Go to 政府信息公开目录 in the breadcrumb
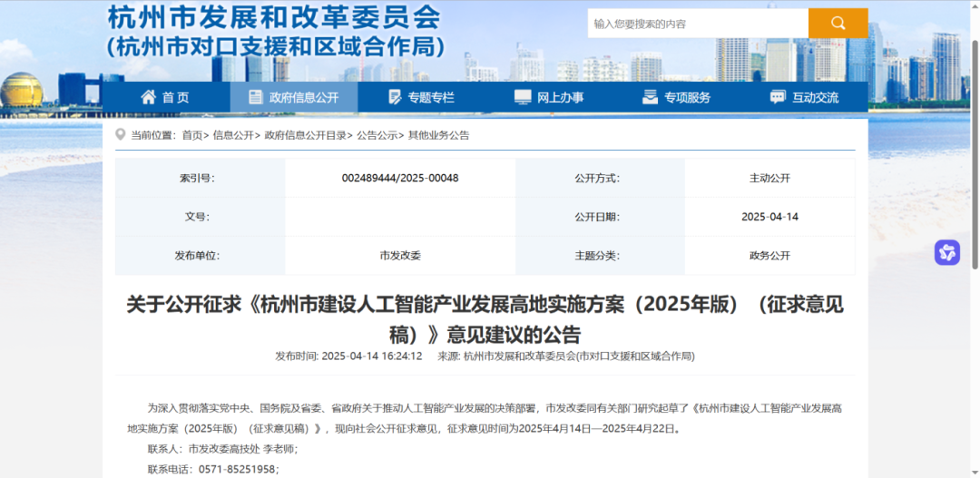980x478 pixels. [306, 135]
